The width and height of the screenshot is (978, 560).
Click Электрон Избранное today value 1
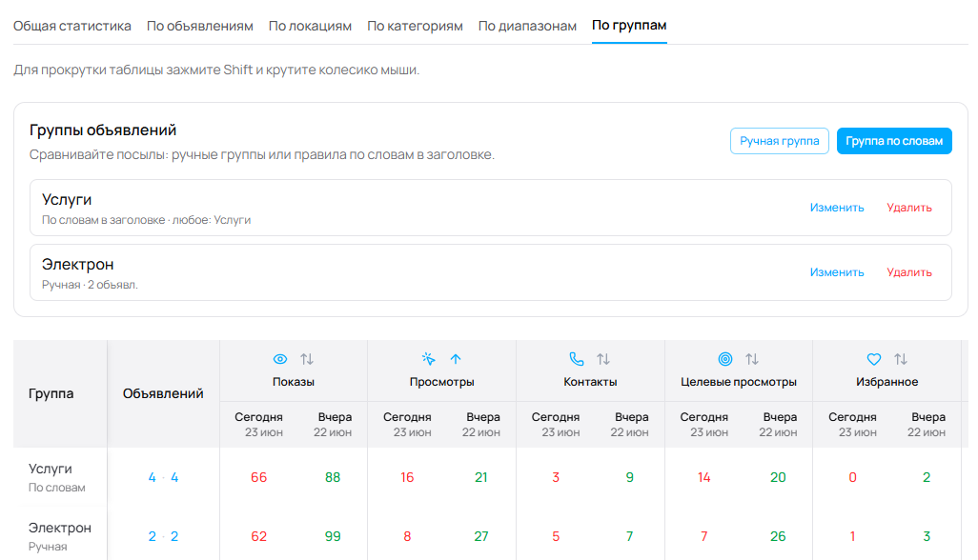point(852,537)
